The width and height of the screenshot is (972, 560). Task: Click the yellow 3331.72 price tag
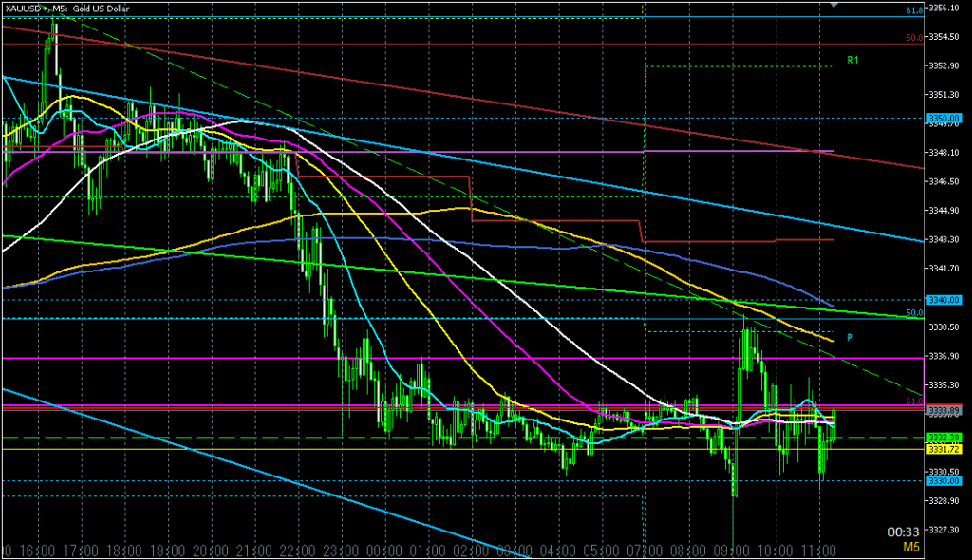pyautogui.click(x=944, y=449)
